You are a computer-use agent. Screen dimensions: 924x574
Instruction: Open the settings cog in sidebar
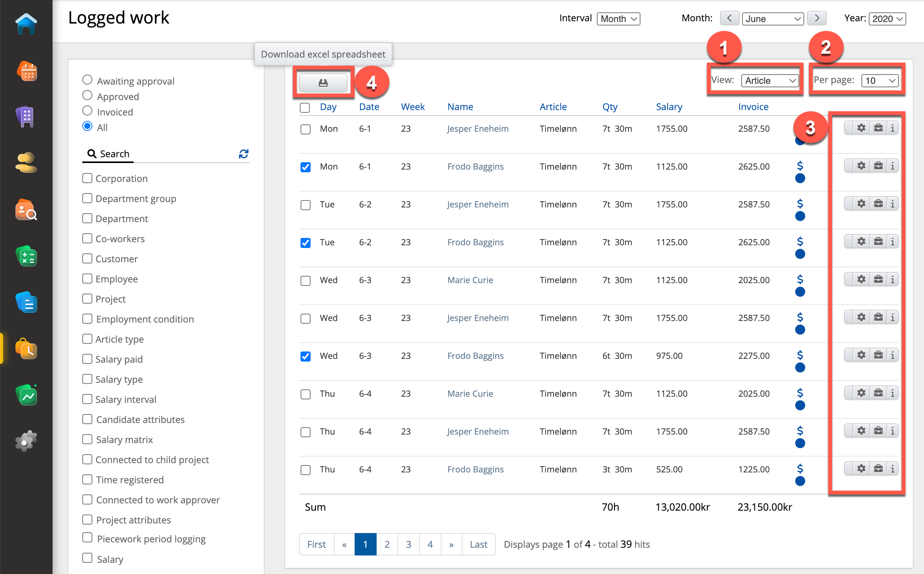(26, 441)
